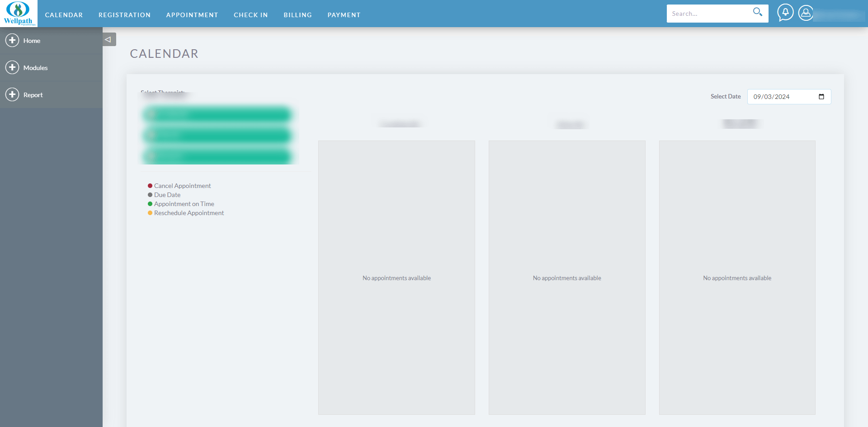Screen dimensions: 868x427
Task: Select the Modules sidebar label
Action: 35,68
